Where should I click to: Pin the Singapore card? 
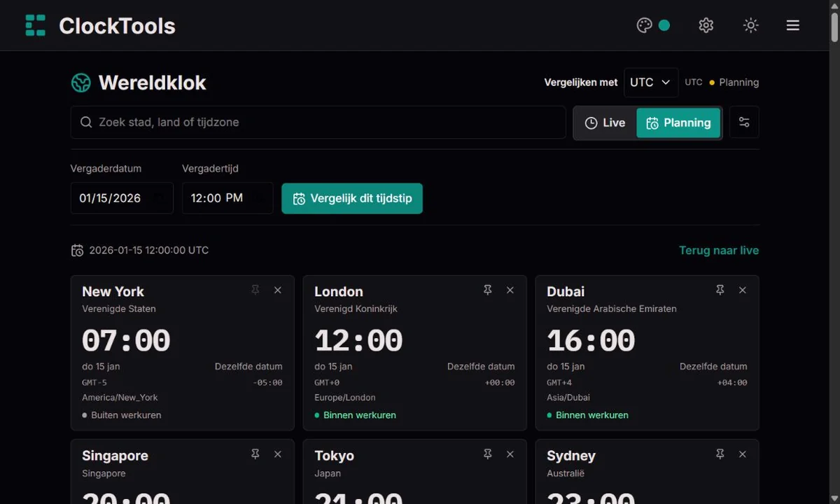(255, 454)
